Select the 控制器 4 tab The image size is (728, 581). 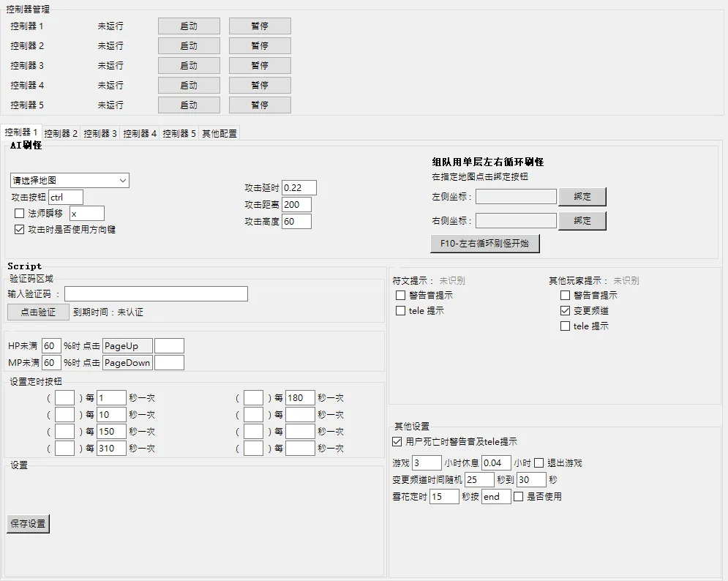pos(140,133)
